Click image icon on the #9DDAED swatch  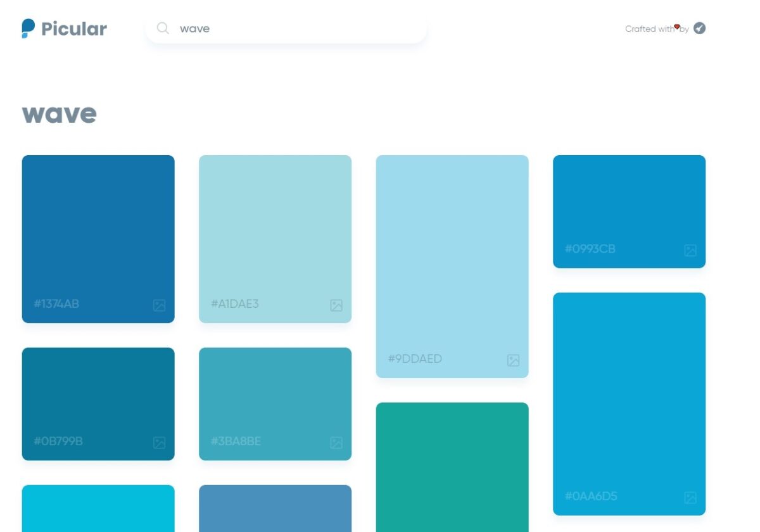pos(513,360)
